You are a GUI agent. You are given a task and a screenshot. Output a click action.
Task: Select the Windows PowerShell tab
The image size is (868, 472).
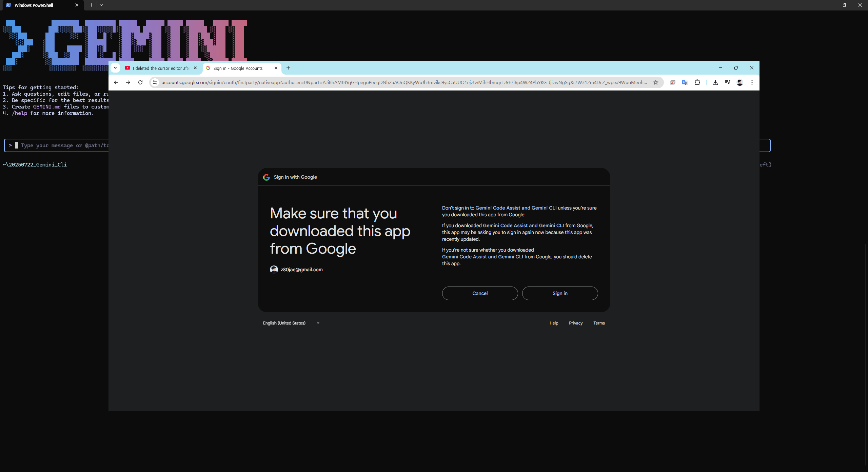coord(34,5)
